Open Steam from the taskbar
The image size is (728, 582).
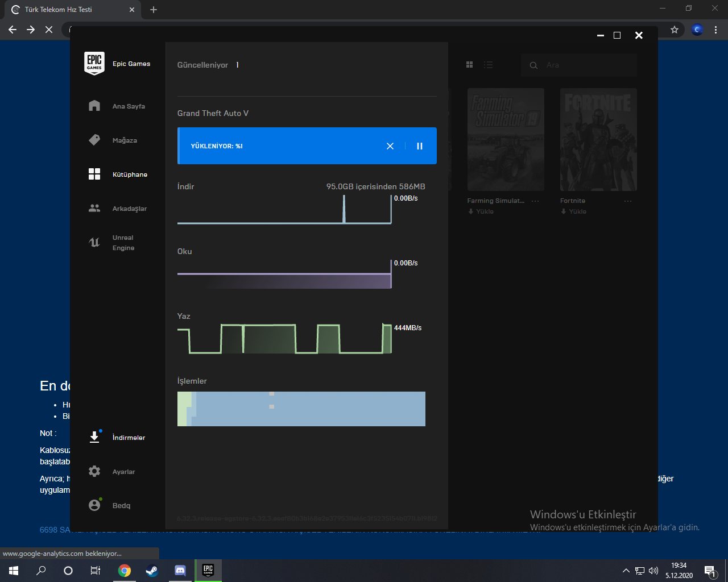pos(152,571)
